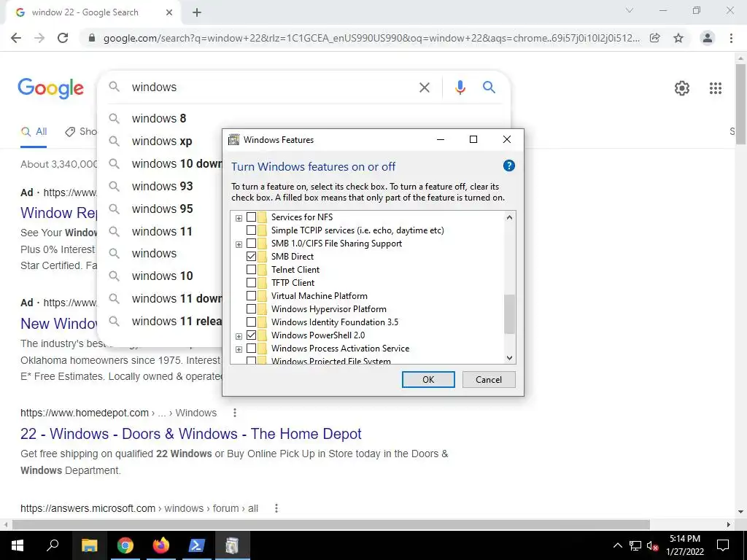This screenshot has width=747, height=560.
Task: Select Windows Identity Foundation 3.5 row
Action: (x=334, y=322)
